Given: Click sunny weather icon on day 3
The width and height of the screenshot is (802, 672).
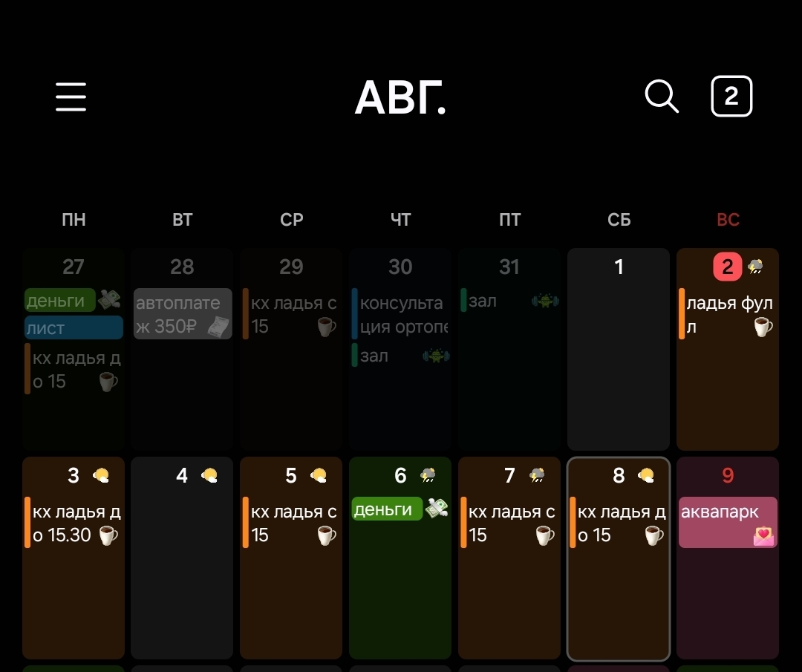Looking at the screenshot, I should click(x=101, y=476).
